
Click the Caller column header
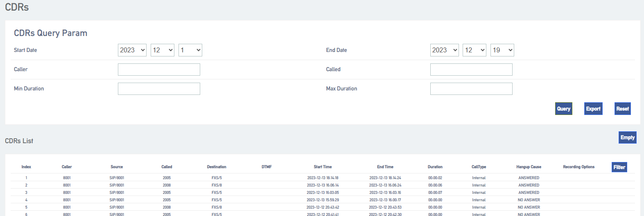click(x=67, y=167)
